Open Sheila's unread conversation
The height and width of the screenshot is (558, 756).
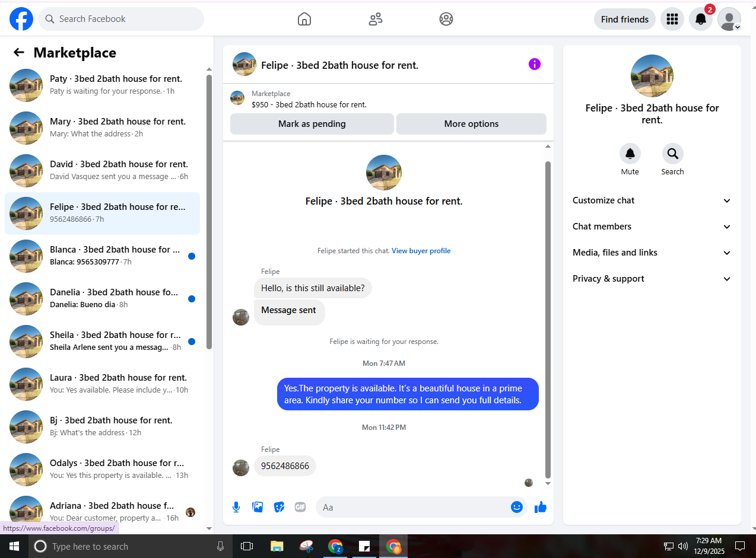(102, 342)
